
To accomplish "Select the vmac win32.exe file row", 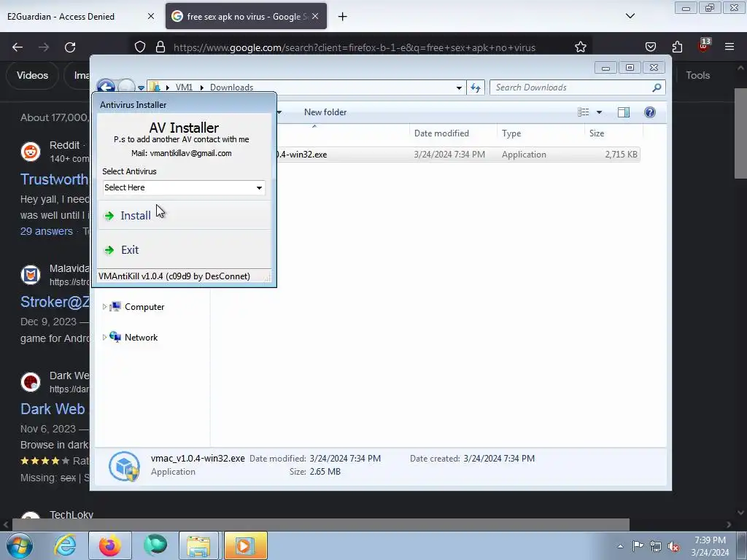I will click(458, 155).
